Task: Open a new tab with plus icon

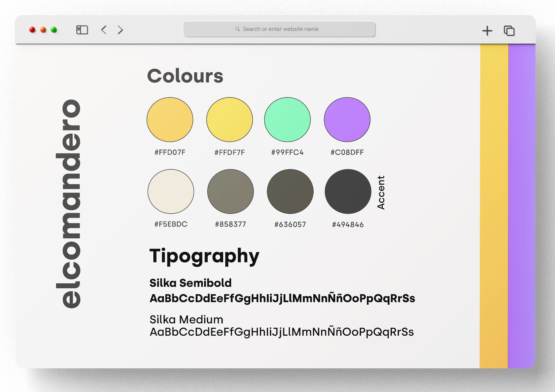Action: click(x=487, y=31)
